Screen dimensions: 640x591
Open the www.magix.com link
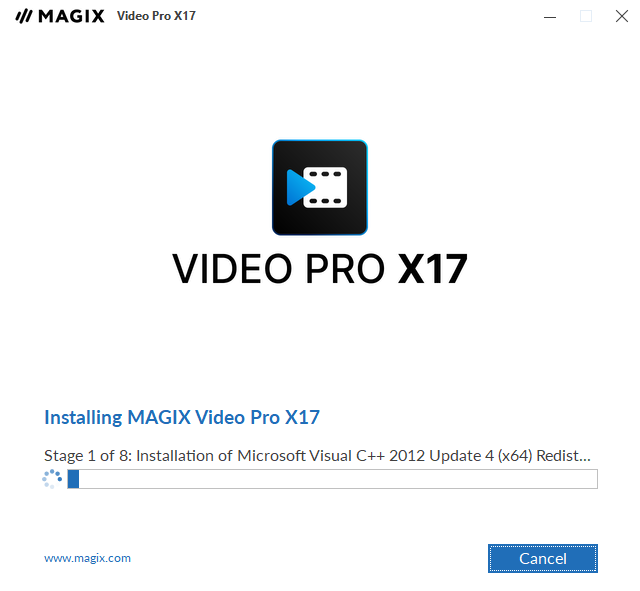tap(87, 558)
